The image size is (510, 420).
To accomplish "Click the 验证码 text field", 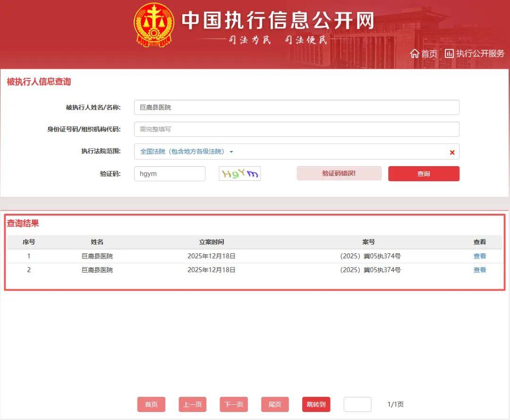I will pyautogui.click(x=170, y=174).
